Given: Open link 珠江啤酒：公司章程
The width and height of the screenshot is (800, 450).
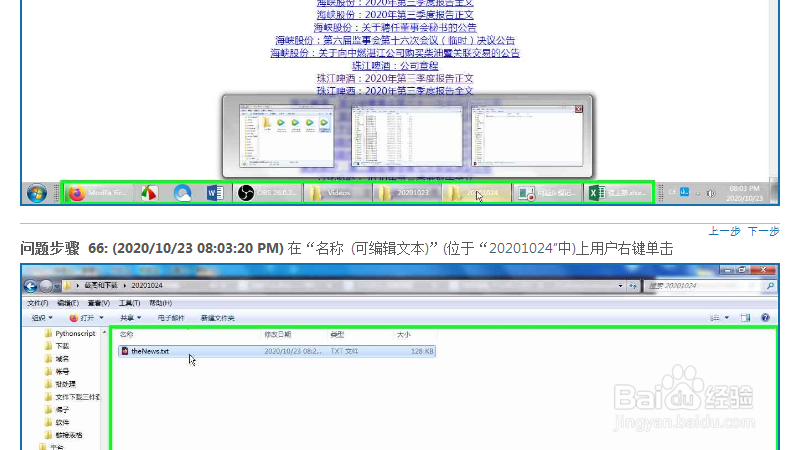Looking at the screenshot, I should (395, 66).
